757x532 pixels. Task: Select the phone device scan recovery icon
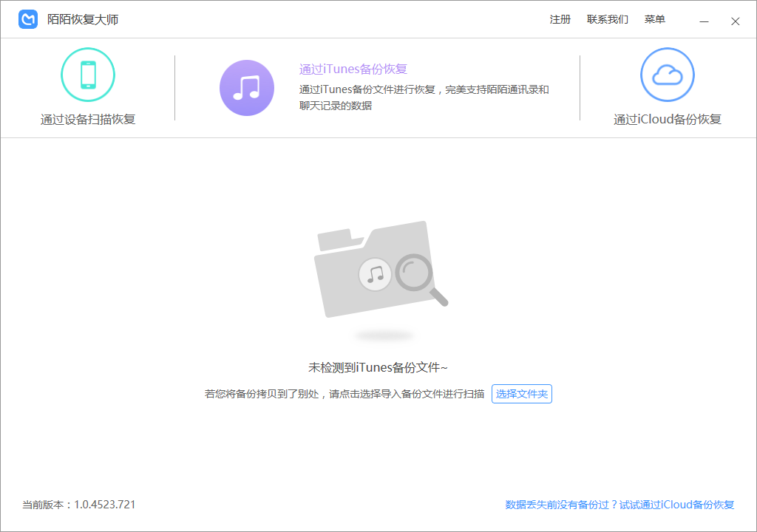tap(88, 75)
